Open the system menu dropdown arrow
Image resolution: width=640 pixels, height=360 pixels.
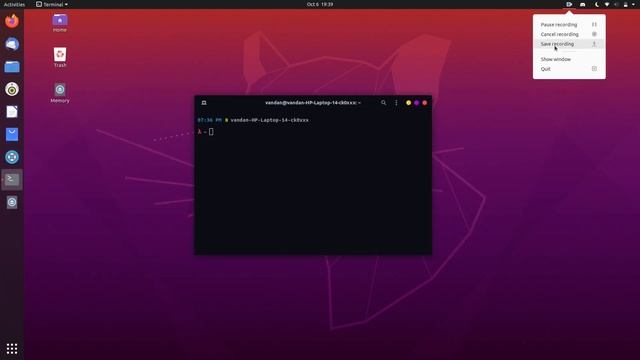[633, 4]
